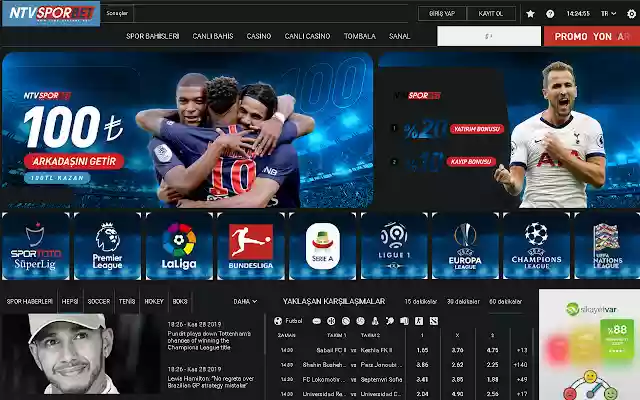
Task: Select odds 4.75 for Keshla FK II
Action: tap(492, 350)
